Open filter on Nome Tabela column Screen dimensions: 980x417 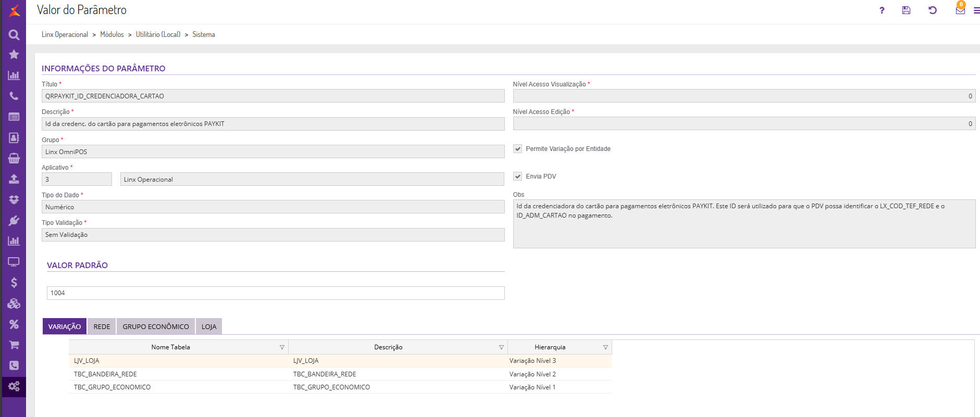[282, 347]
